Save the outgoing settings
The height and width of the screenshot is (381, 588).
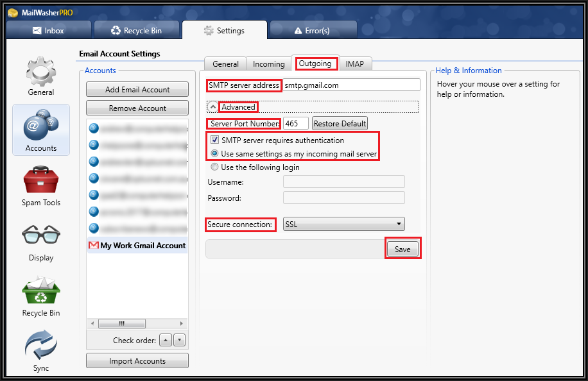click(x=402, y=249)
